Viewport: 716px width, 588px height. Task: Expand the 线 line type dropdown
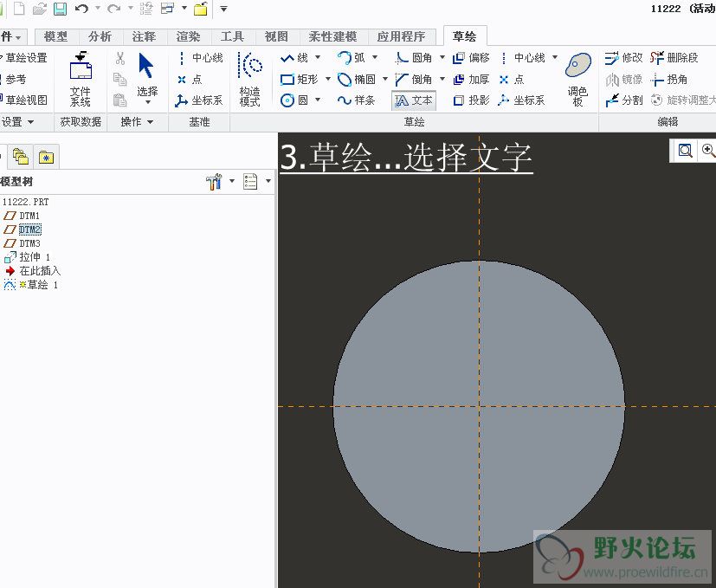pyautogui.click(x=318, y=57)
